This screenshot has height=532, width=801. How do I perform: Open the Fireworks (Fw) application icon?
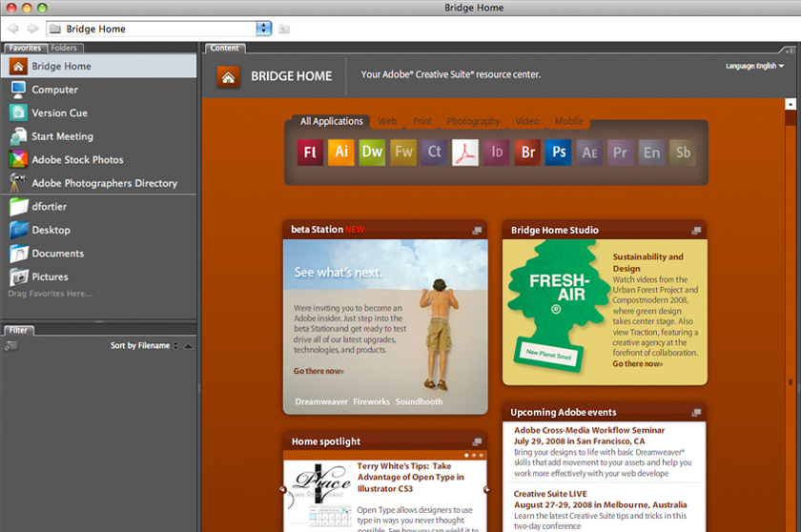point(403,153)
